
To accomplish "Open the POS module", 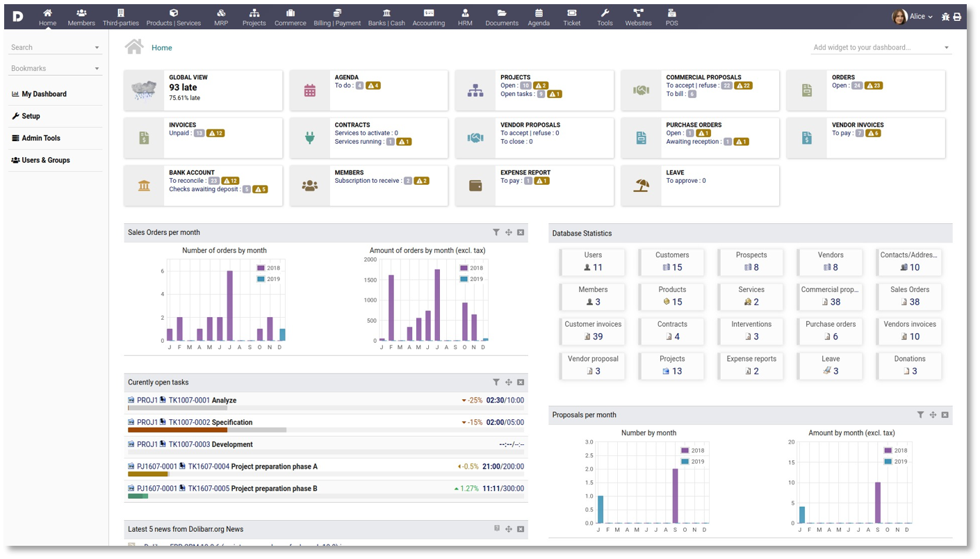I will pyautogui.click(x=671, y=17).
